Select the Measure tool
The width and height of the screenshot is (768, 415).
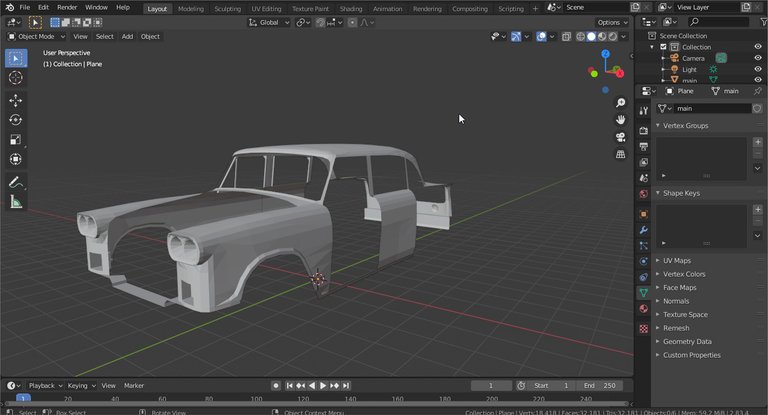(x=16, y=201)
